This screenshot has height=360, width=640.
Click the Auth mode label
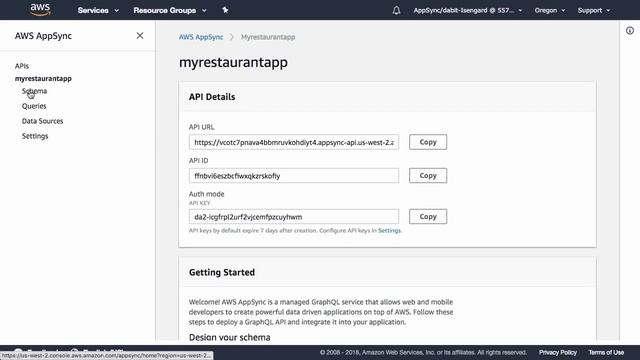(x=207, y=194)
